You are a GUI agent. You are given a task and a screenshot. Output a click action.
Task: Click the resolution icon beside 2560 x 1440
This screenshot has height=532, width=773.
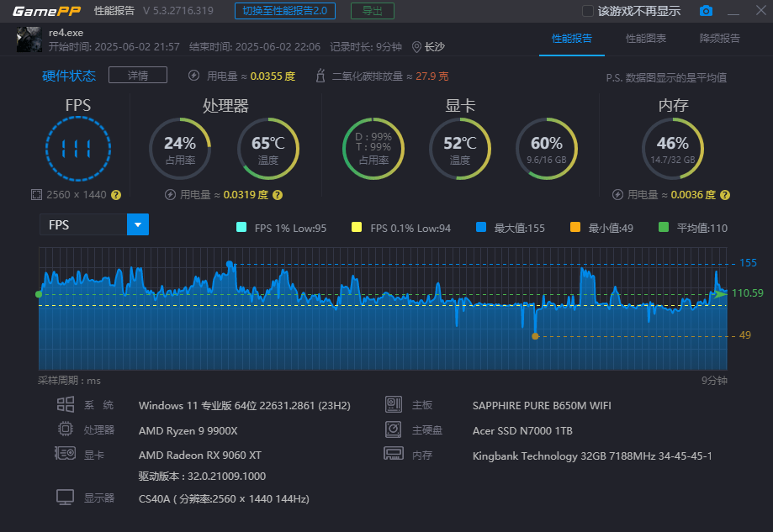pyautogui.click(x=36, y=195)
